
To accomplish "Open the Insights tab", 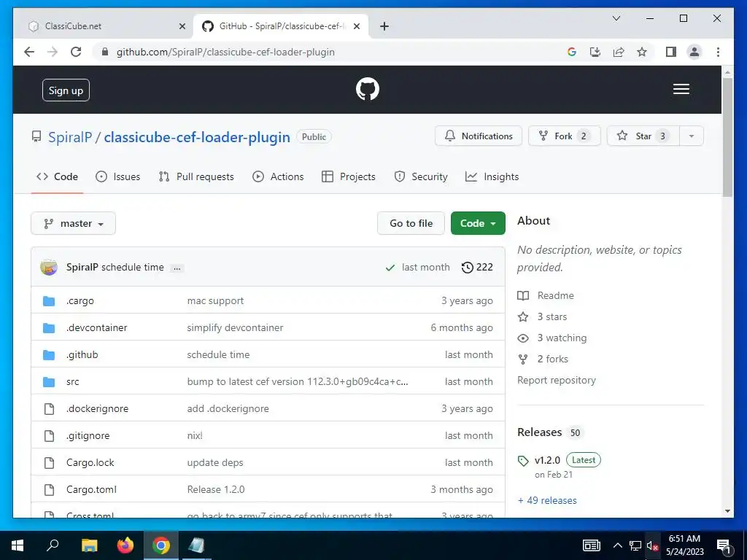I will (492, 176).
